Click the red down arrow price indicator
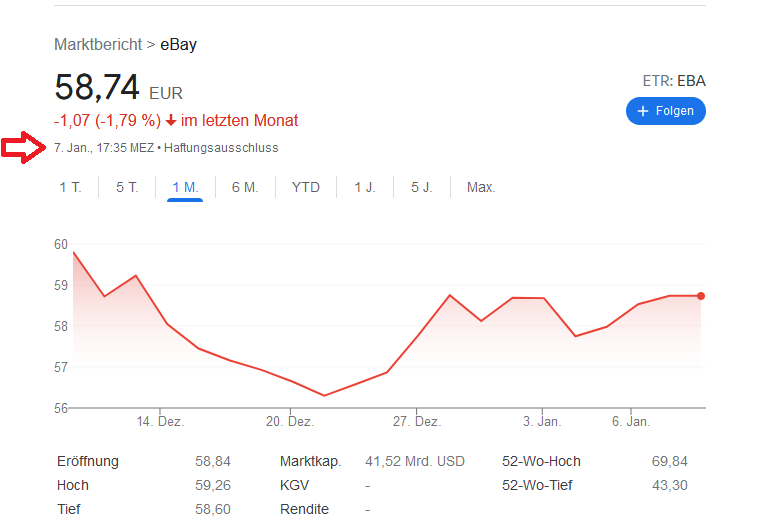778x520 pixels. tap(171, 121)
